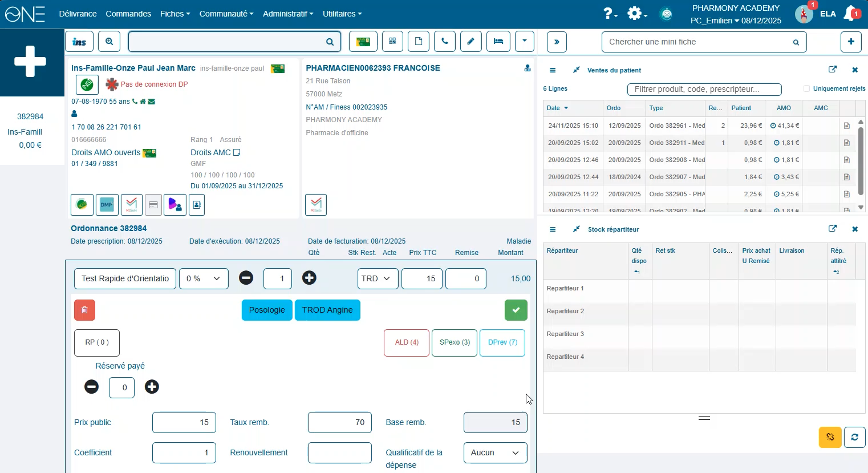
Task: Click the Posologie button
Action: (x=267, y=310)
